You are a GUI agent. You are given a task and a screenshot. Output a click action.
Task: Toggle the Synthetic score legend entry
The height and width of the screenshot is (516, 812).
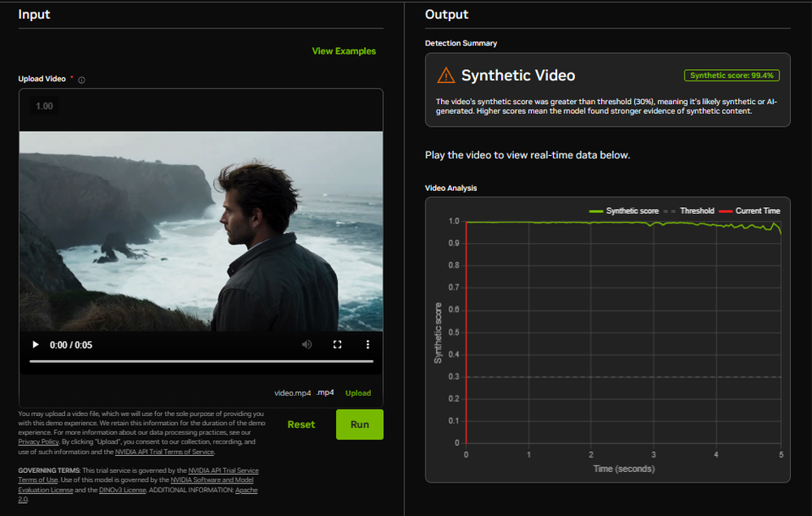pyautogui.click(x=624, y=210)
